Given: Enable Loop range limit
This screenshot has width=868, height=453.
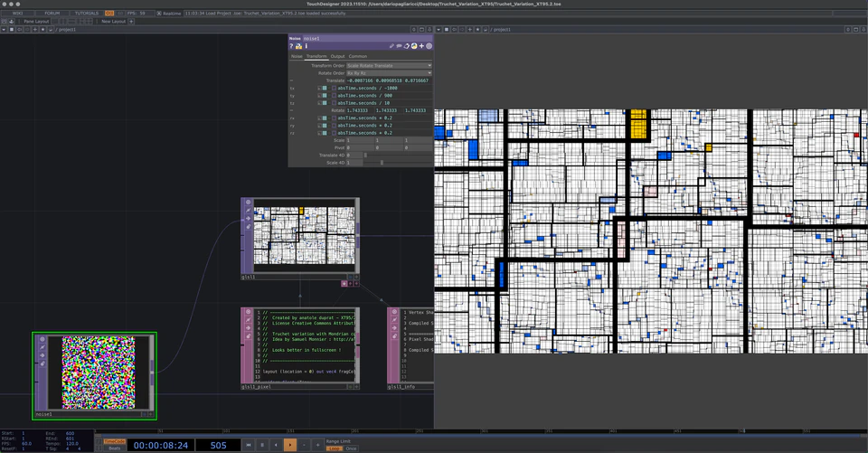Looking at the screenshot, I should click(335, 448).
